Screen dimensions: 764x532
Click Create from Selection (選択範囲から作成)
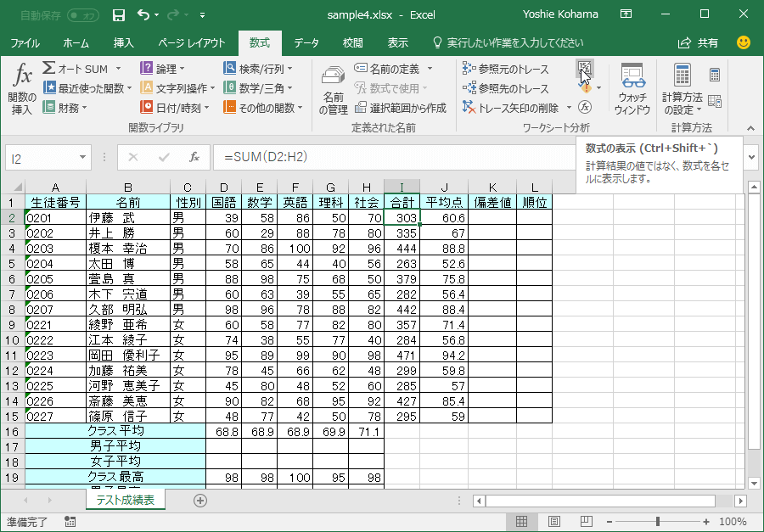click(x=401, y=108)
